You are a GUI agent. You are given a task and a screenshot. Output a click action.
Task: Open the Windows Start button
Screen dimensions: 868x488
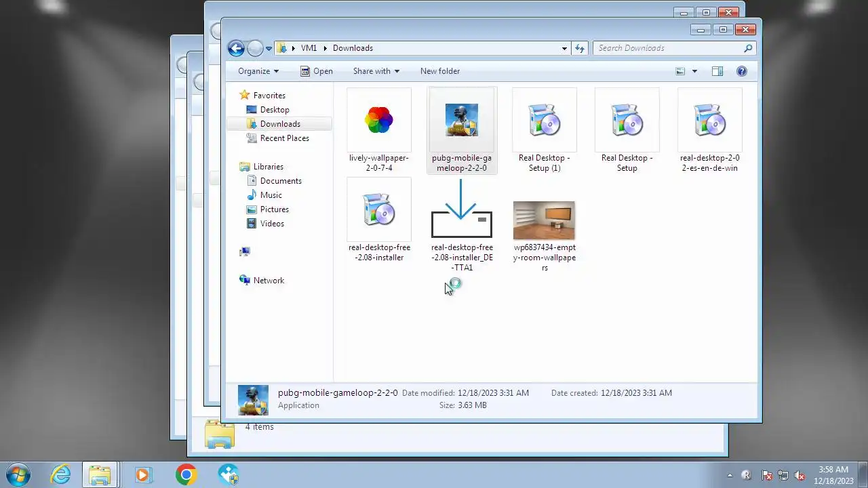[x=18, y=474]
